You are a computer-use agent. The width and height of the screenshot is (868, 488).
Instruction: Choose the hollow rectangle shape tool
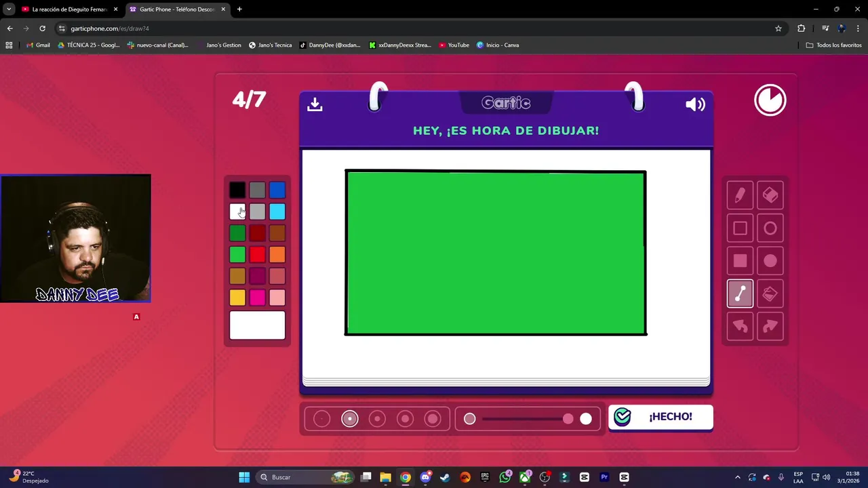click(740, 228)
